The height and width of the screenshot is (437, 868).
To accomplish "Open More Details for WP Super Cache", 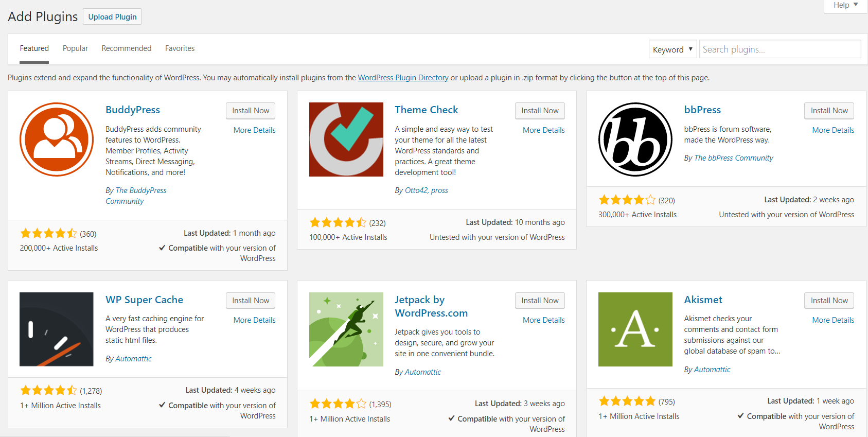I will coord(254,320).
